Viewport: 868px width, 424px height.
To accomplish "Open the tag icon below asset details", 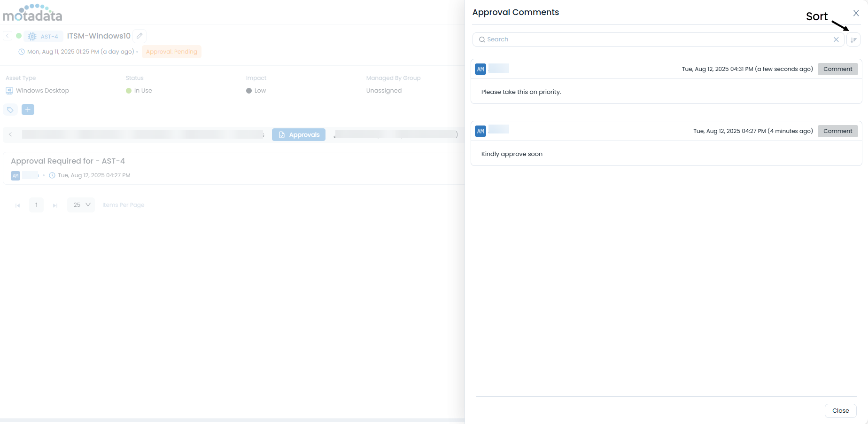I will 10,110.
